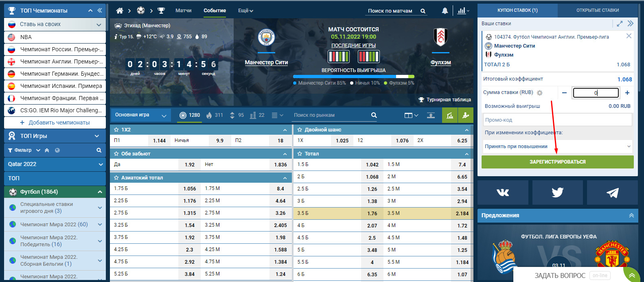Star the Двойной шанс market

click(300, 130)
